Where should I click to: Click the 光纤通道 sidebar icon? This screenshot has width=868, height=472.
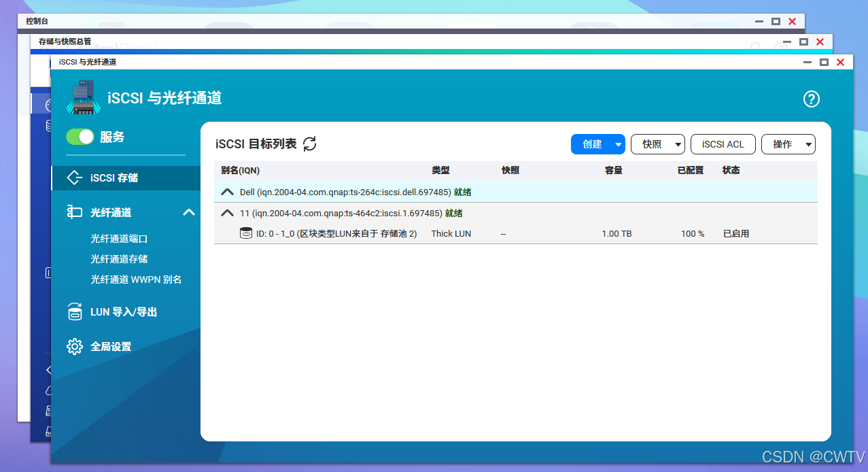75,212
